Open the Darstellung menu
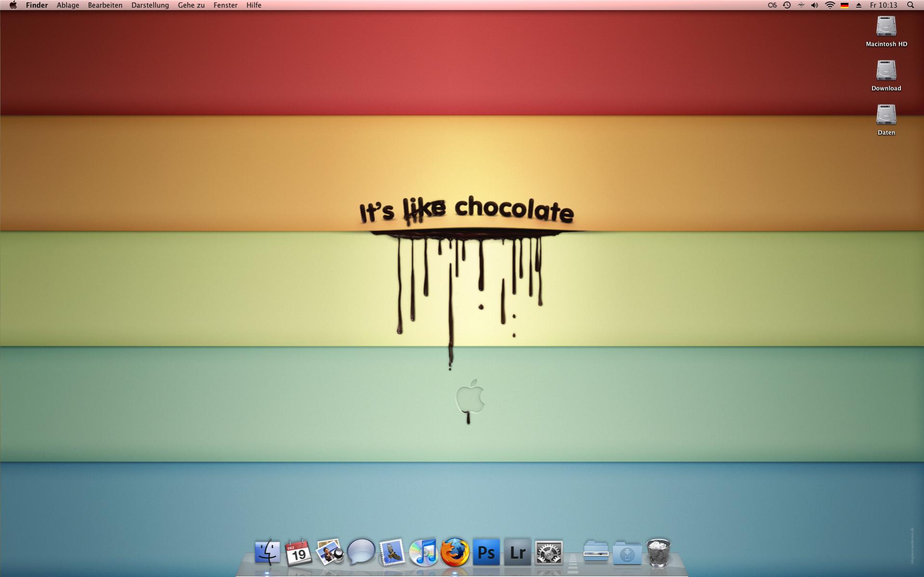 (x=150, y=5)
